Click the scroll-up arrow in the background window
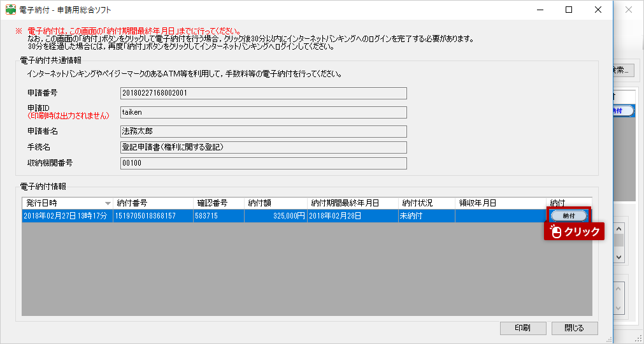 click(x=619, y=228)
